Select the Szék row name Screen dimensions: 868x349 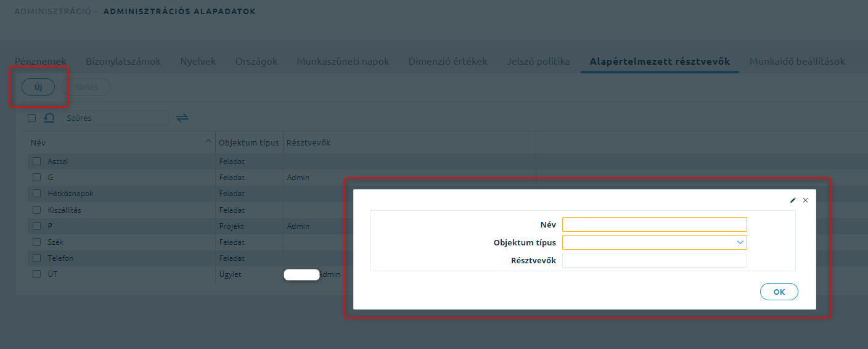(55, 242)
